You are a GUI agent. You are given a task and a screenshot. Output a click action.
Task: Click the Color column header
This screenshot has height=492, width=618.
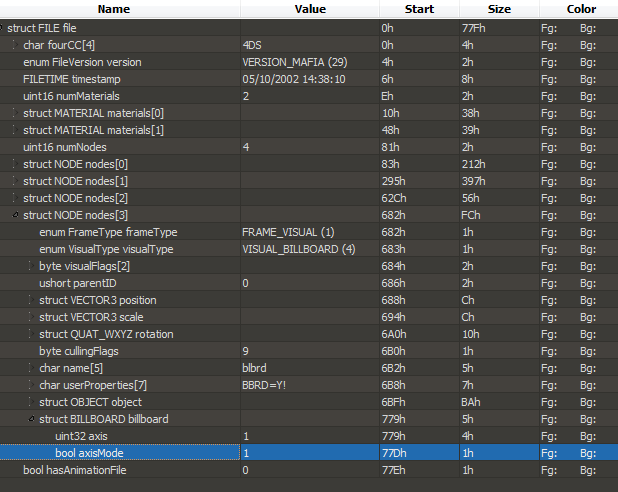pos(581,9)
